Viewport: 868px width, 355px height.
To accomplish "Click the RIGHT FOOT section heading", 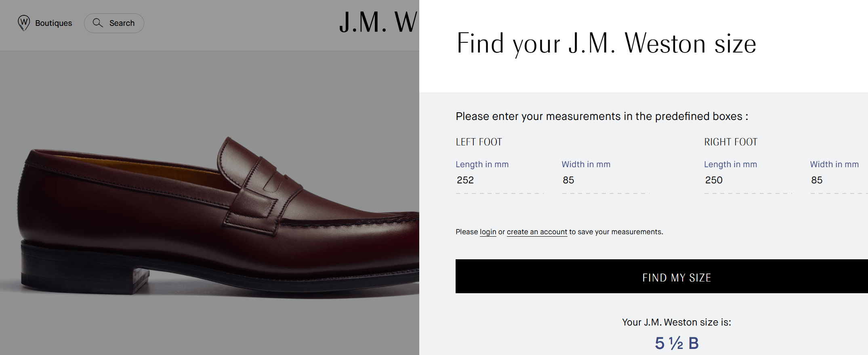I will (731, 142).
